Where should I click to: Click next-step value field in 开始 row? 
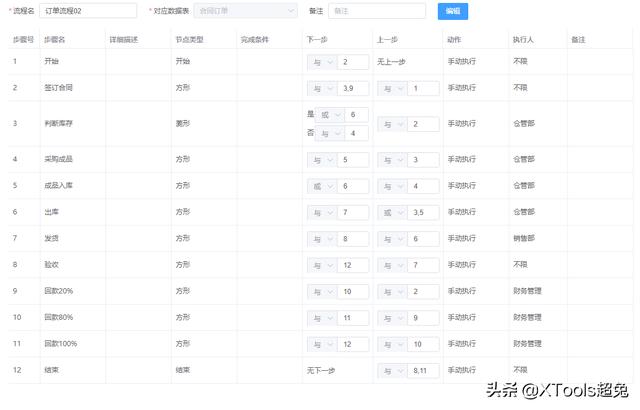pyautogui.click(x=353, y=62)
